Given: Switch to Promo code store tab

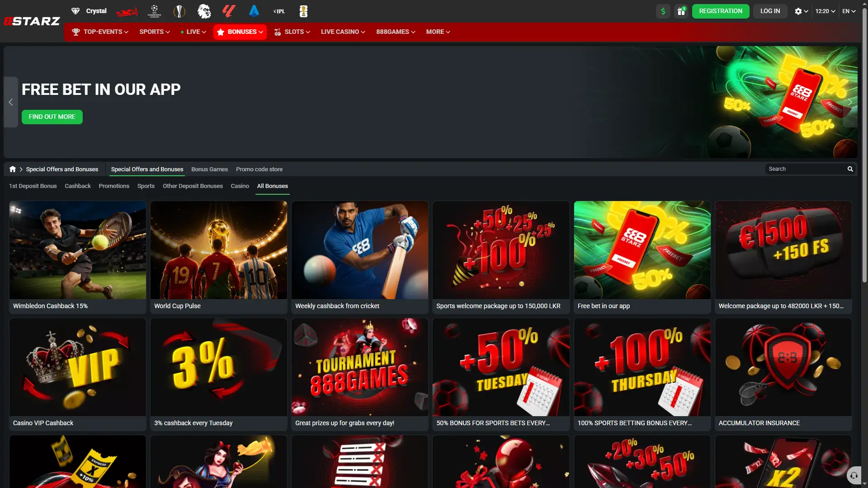Looking at the screenshot, I should pos(259,169).
